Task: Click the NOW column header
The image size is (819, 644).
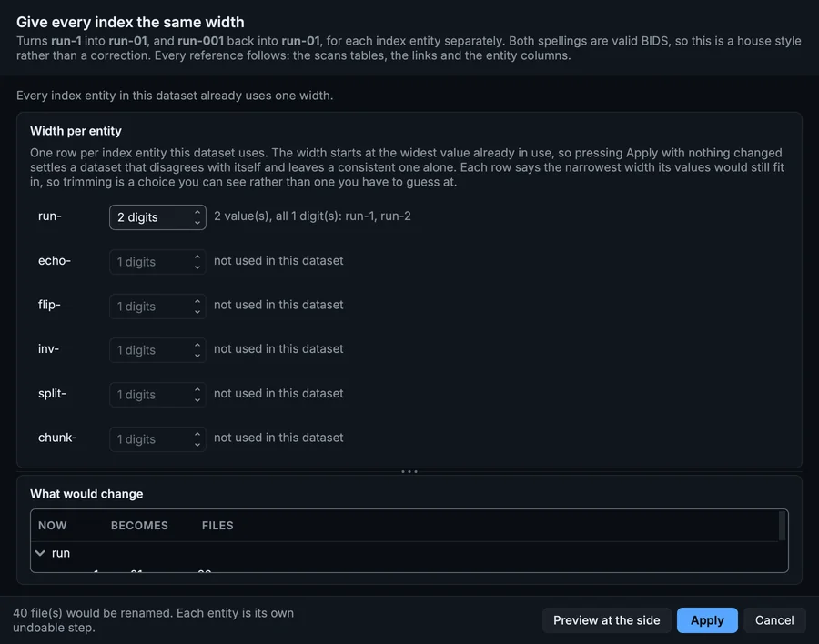Action: tap(52, 526)
